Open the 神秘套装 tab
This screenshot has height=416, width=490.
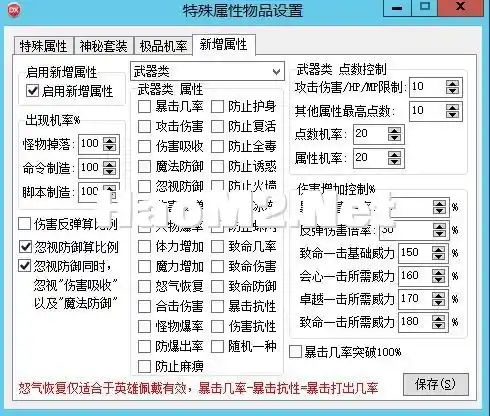103,46
